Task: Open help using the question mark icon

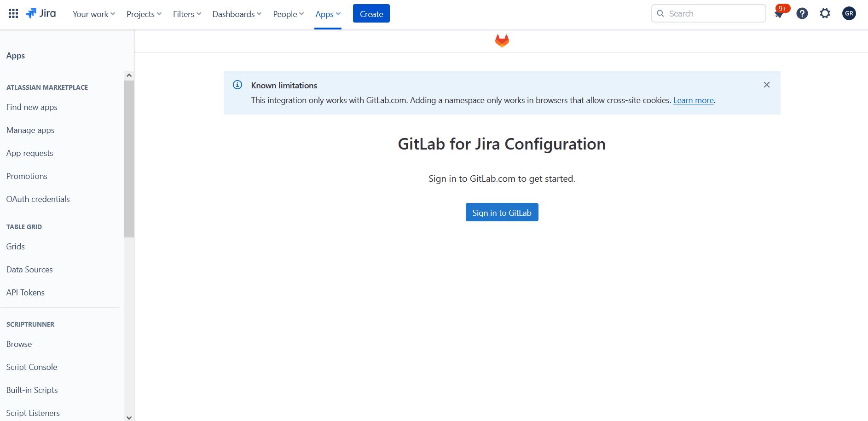Action: click(802, 13)
